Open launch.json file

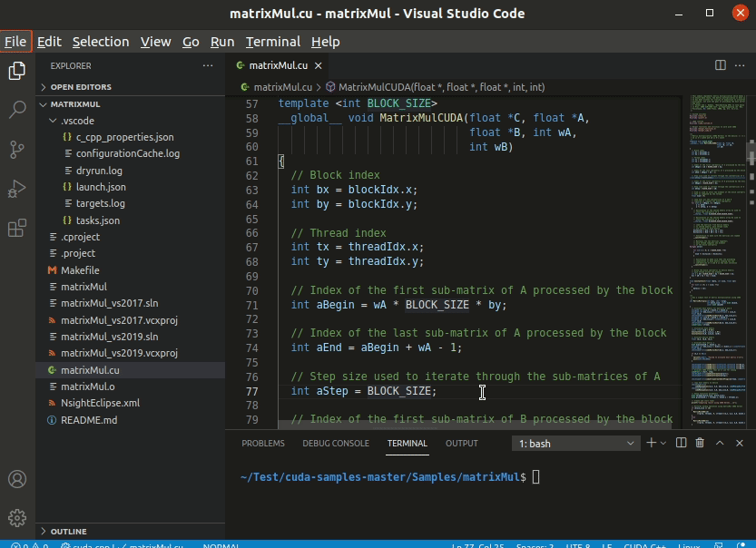(x=130, y=187)
